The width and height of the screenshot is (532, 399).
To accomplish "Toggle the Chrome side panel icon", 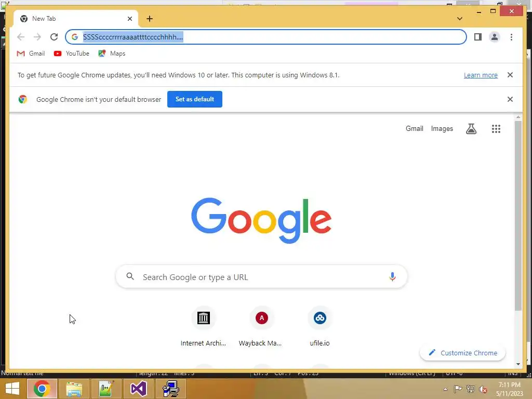I will (478, 37).
